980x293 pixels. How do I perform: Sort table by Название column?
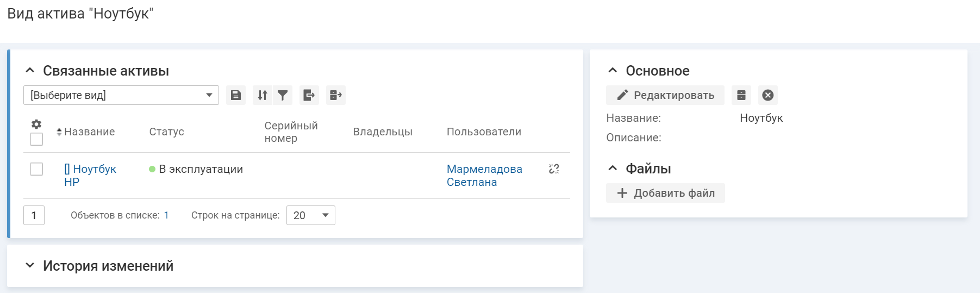(89, 132)
